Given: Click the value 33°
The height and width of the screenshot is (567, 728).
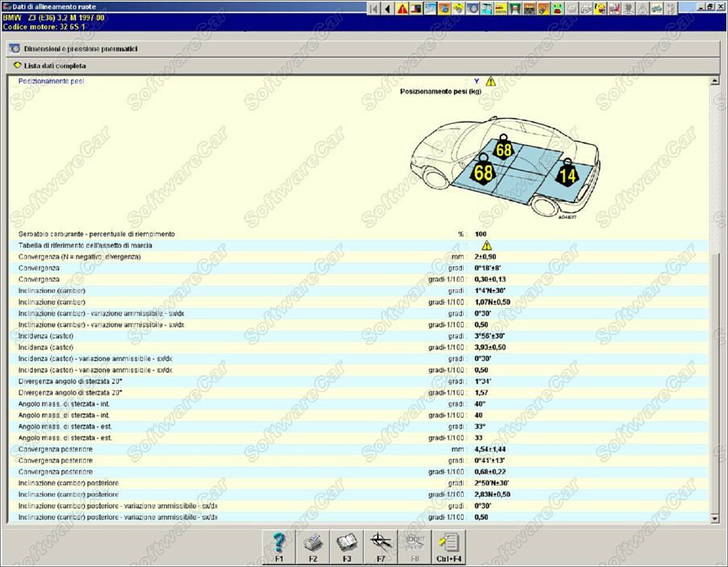Looking at the screenshot, I should coord(480,427).
